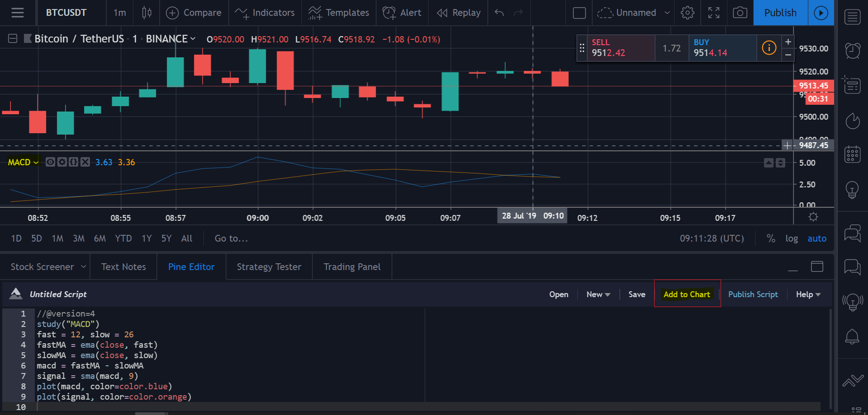Switch to the Strategy Tester tab
Viewport: 868px width, 415px height.
tap(269, 267)
